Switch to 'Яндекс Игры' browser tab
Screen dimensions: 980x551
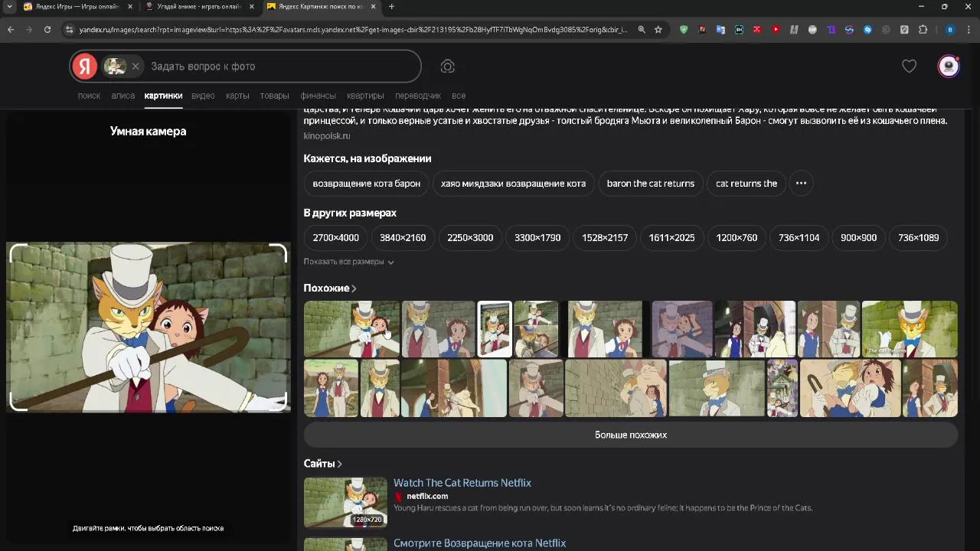[77, 7]
